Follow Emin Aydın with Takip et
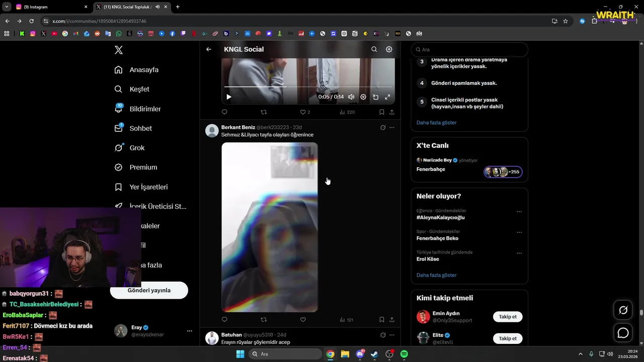Viewport: 644px width, 362px height. point(508,317)
